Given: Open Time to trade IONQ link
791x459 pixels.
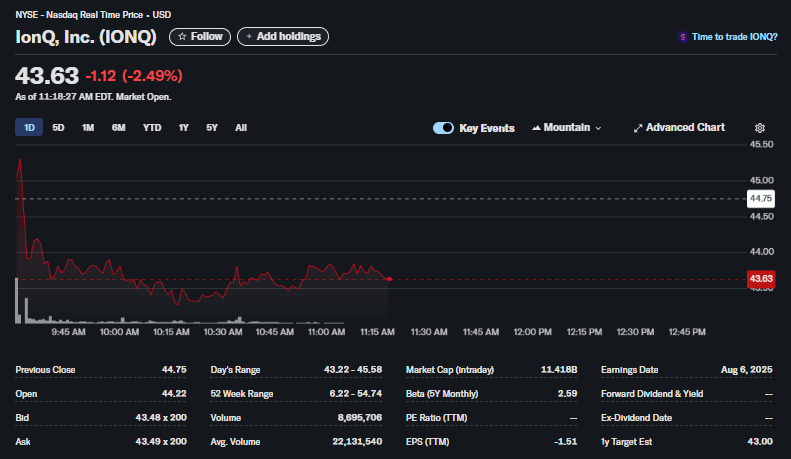Looking at the screenshot, I should [x=734, y=37].
